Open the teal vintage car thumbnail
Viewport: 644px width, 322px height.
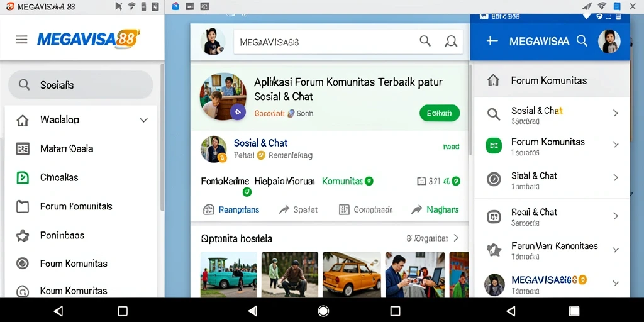click(x=229, y=274)
